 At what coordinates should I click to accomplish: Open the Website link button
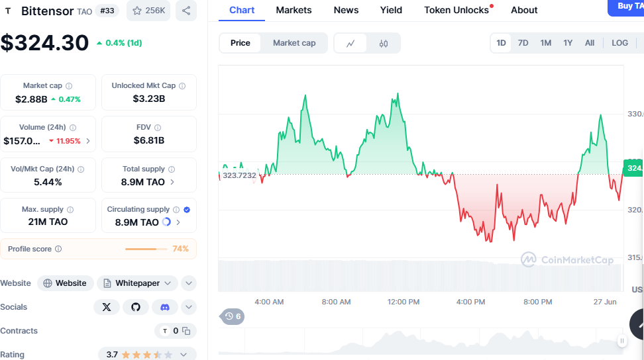[66, 283]
